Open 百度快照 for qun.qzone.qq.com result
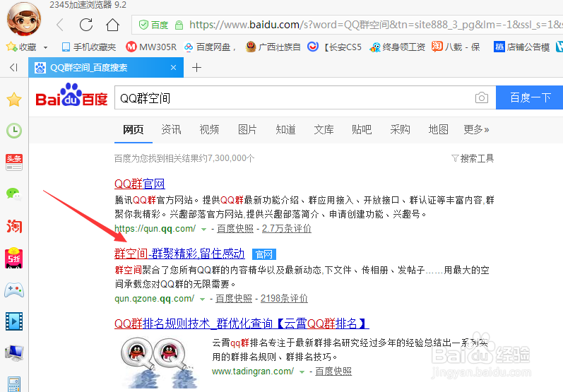The height and width of the screenshot is (392, 563). [234, 299]
